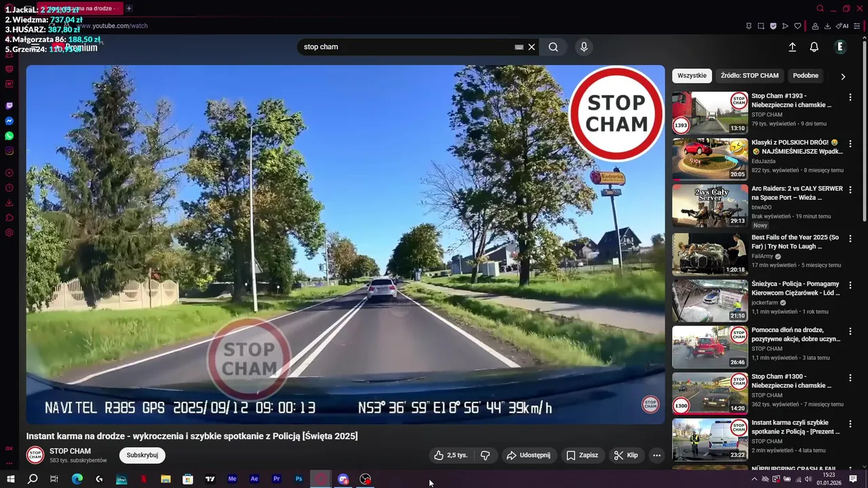Screen dimensions: 868x488
Task: Click the heart bookmark icon in address bar
Action: coord(797,26)
